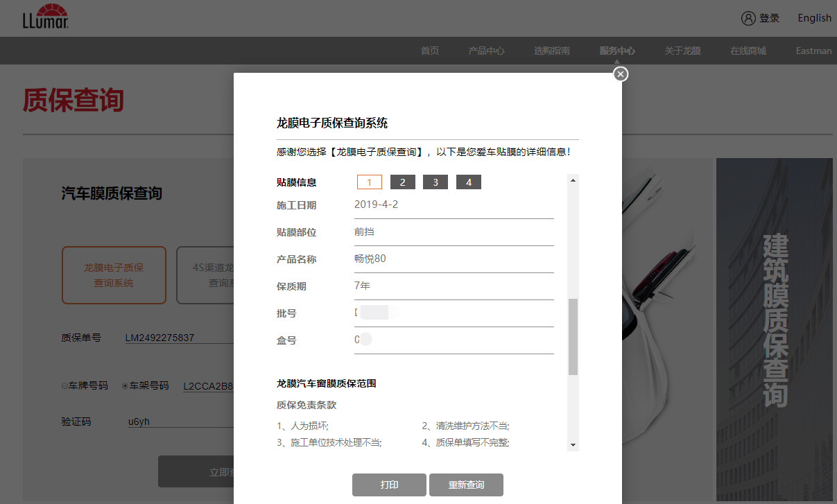Image resolution: width=837 pixels, height=504 pixels.
Task: Select 龙膜电子质保查询系统 option box
Action: (114, 275)
